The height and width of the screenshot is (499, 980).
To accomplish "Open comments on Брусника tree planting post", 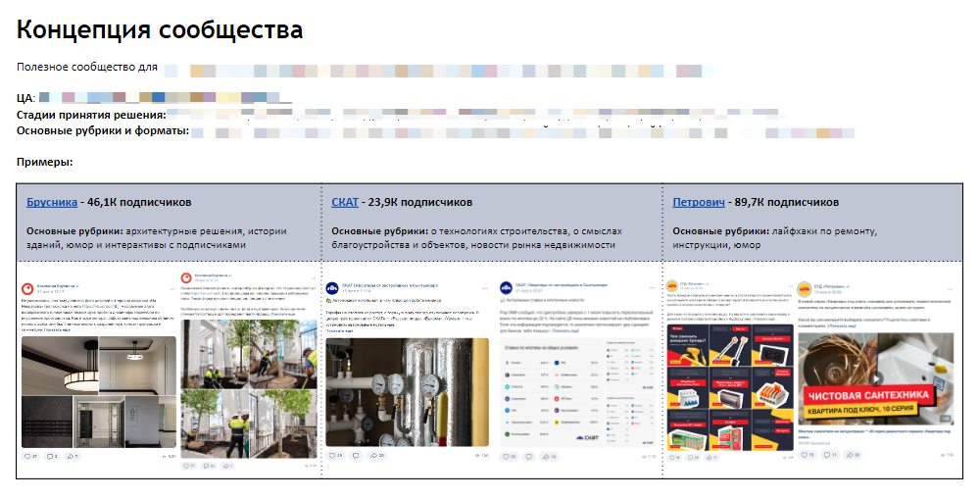I will click(x=209, y=466).
